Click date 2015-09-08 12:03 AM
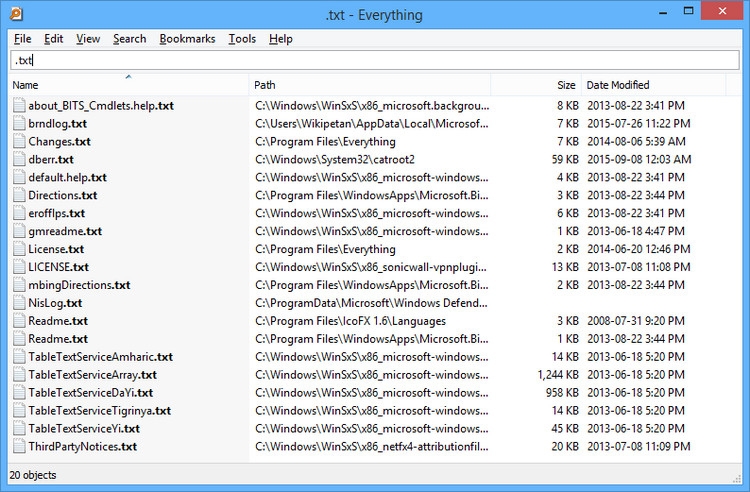Image resolution: width=750 pixels, height=492 pixels. 639,160
